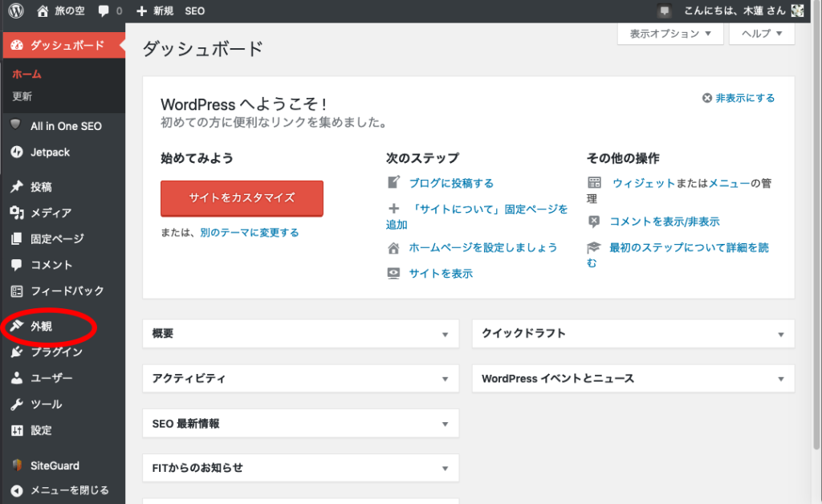The image size is (822, 504).
Task: Open 更新 (Updates) submenu item
Action: coord(22,96)
